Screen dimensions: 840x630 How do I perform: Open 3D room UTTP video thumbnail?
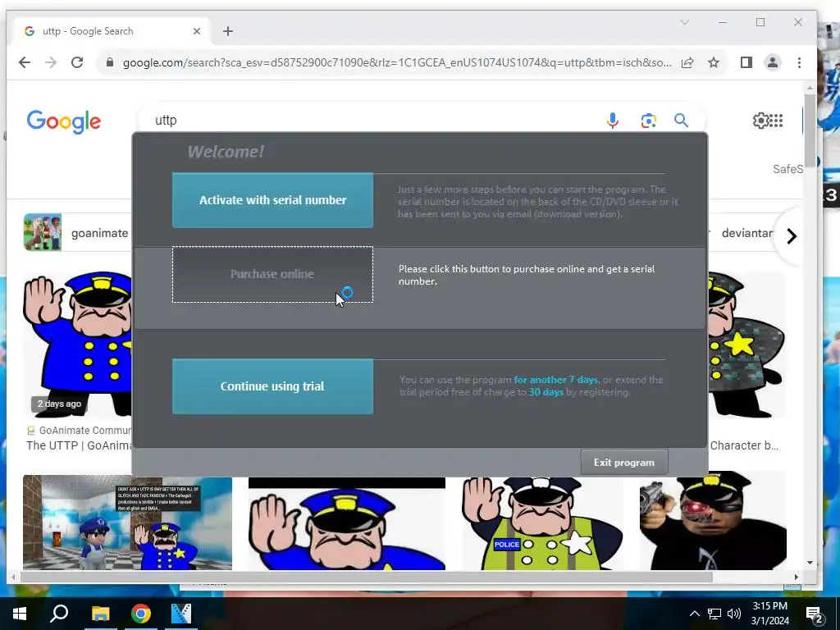pos(127,523)
